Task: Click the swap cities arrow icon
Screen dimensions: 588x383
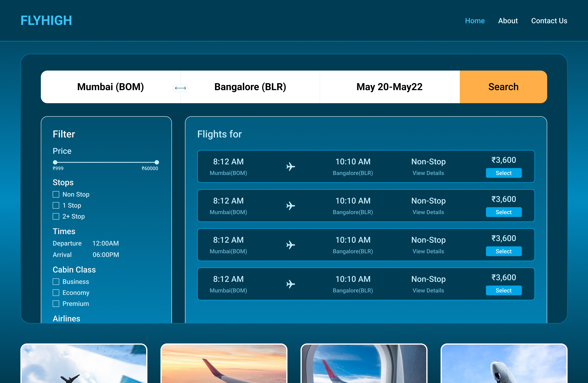Action: click(x=181, y=88)
